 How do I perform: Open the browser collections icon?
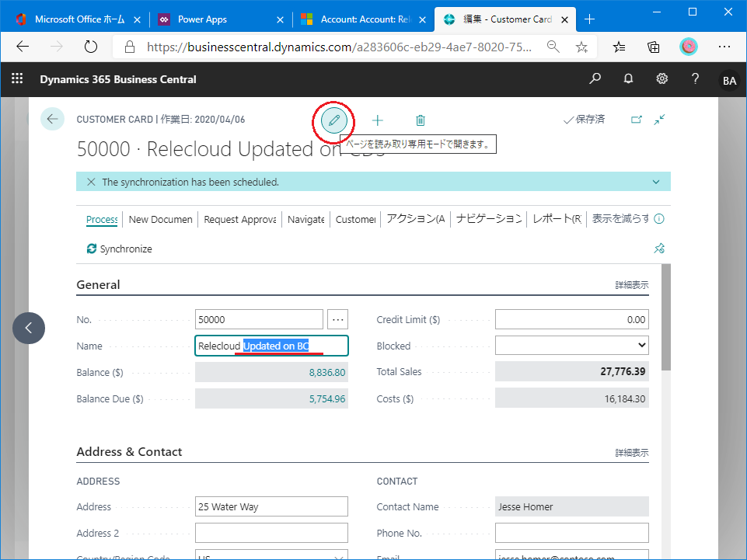click(x=653, y=47)
